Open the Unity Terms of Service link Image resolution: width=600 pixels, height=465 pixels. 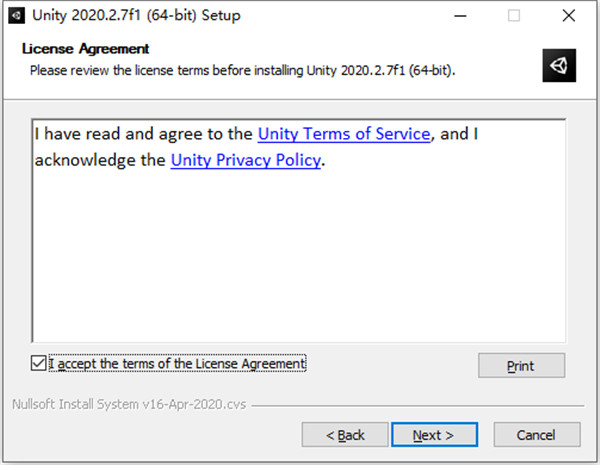click(344, 134)
